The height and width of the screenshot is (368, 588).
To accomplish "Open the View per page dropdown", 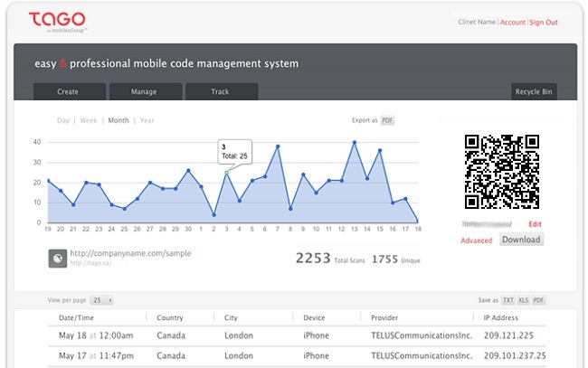I will click(103, 299).
